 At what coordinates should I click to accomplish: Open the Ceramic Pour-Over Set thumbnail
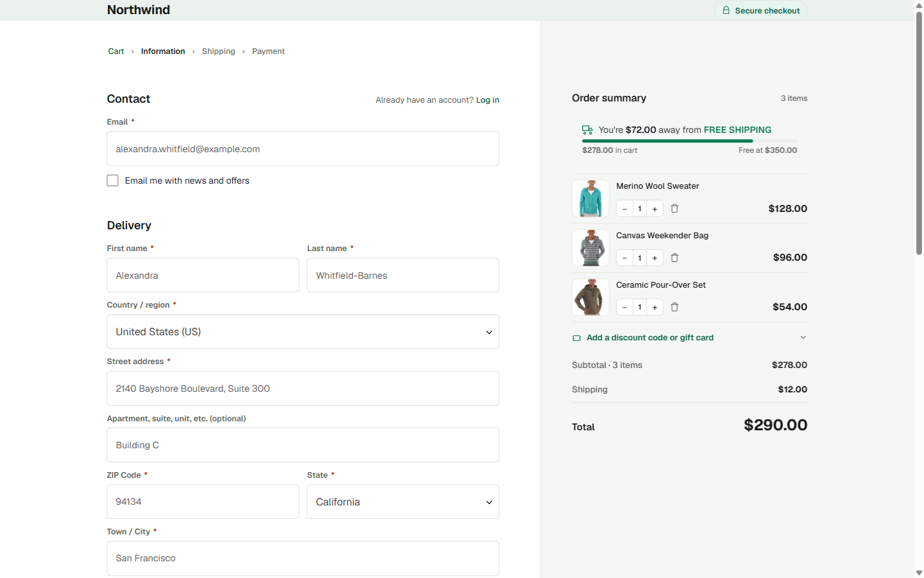[x=590, y=297]
